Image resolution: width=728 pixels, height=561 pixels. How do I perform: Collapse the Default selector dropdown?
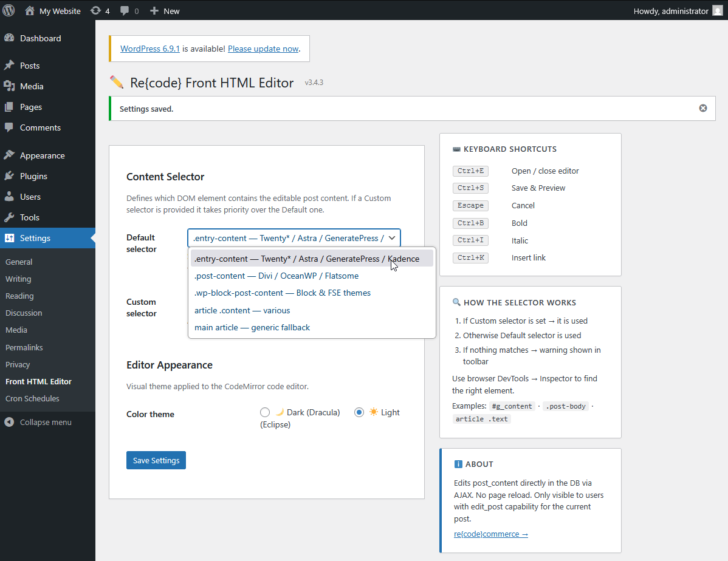(x=392, y=238)
